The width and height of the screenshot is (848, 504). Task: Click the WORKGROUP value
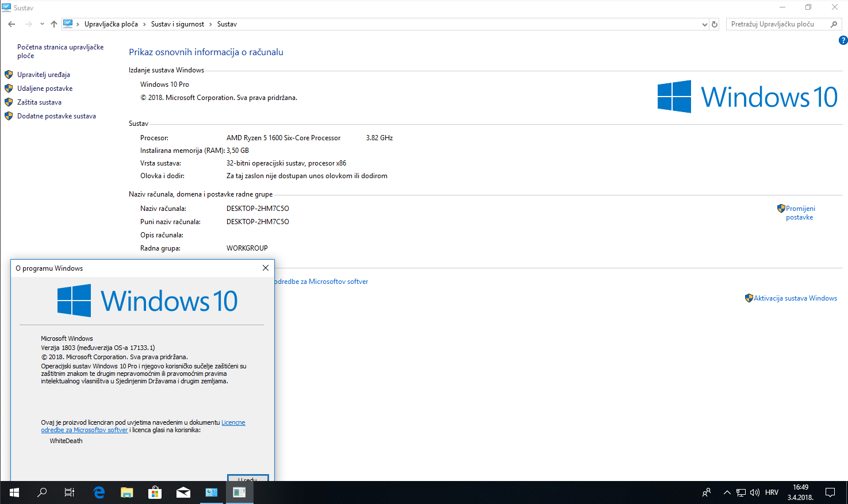247,248
